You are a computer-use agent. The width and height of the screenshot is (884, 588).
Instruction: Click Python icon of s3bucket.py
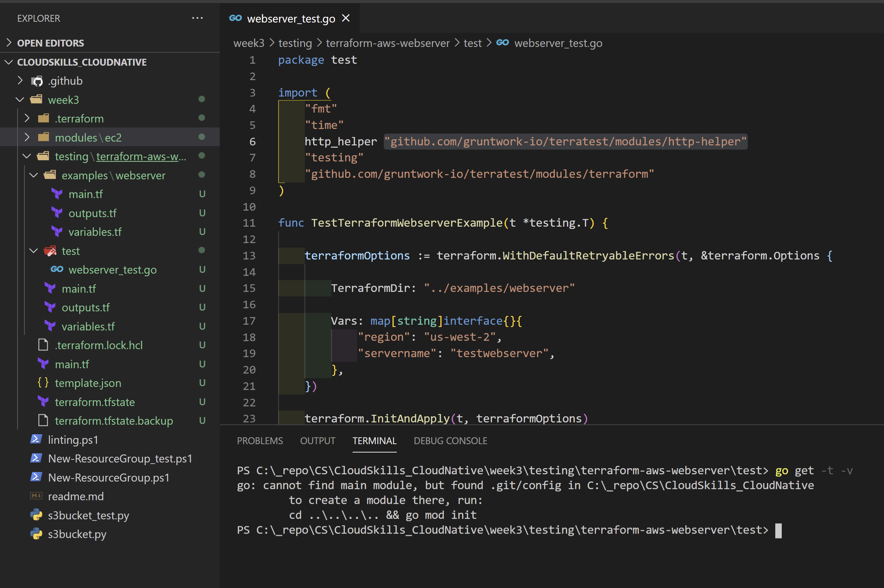tap(36, 534)
